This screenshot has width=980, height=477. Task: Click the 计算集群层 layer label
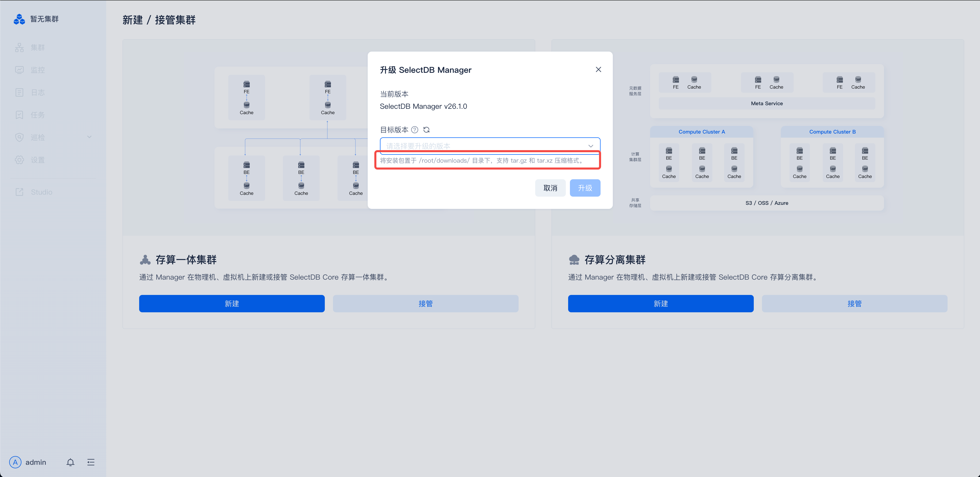(x=635, y=157)
